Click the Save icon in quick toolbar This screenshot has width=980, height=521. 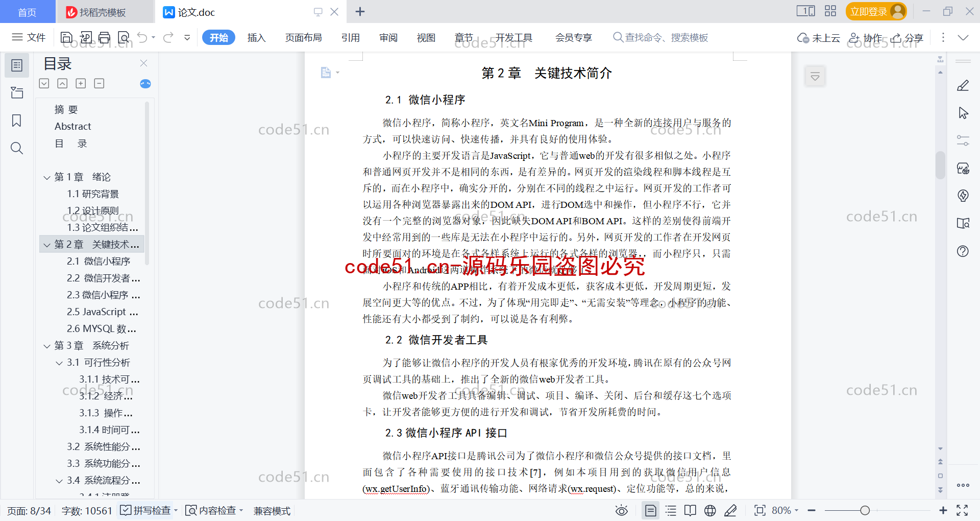[x=66, y=37]
